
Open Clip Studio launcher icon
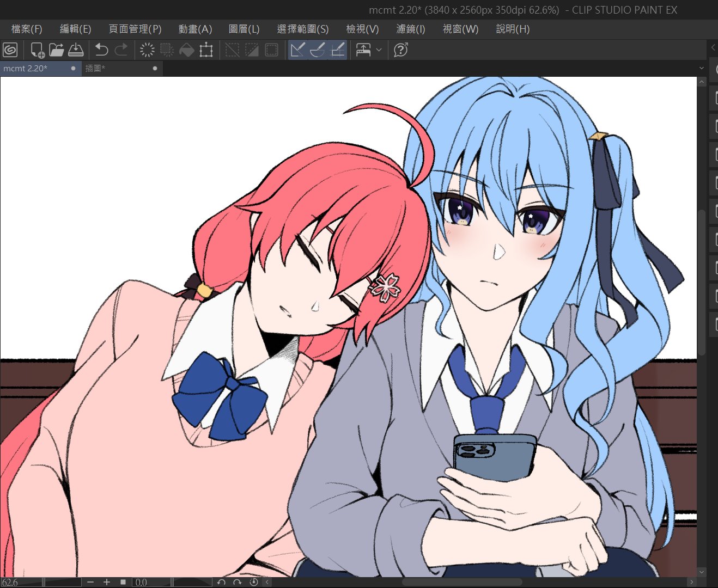[10, 50]
